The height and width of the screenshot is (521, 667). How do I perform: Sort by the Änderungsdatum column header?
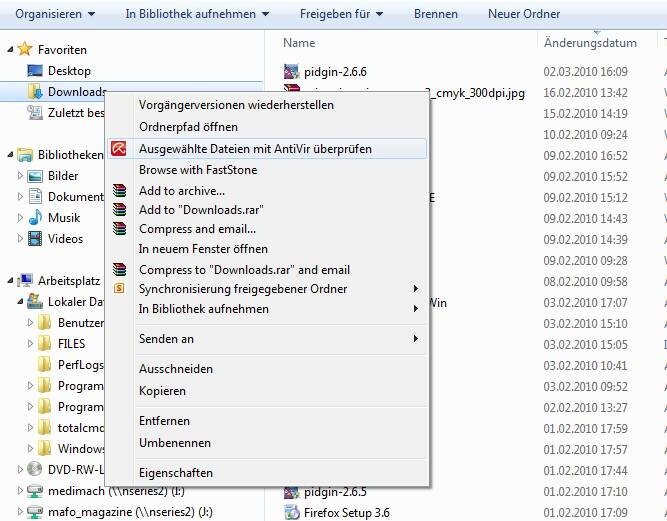590,43
